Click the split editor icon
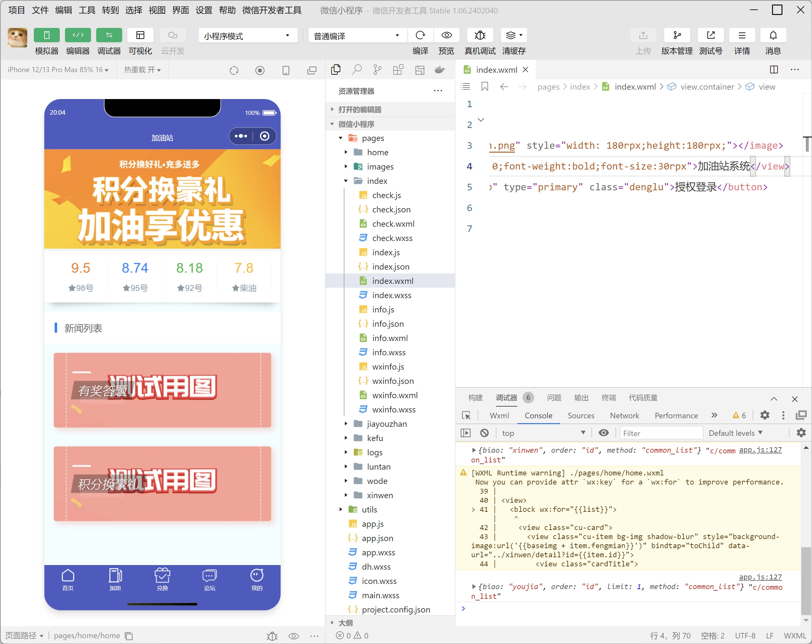 [774, 69]
